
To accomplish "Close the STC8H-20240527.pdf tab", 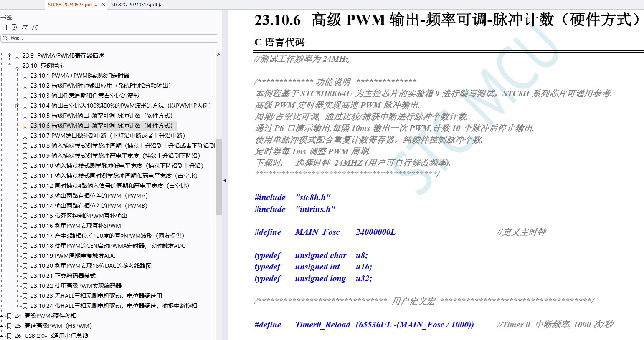I will tap(104, 5).
